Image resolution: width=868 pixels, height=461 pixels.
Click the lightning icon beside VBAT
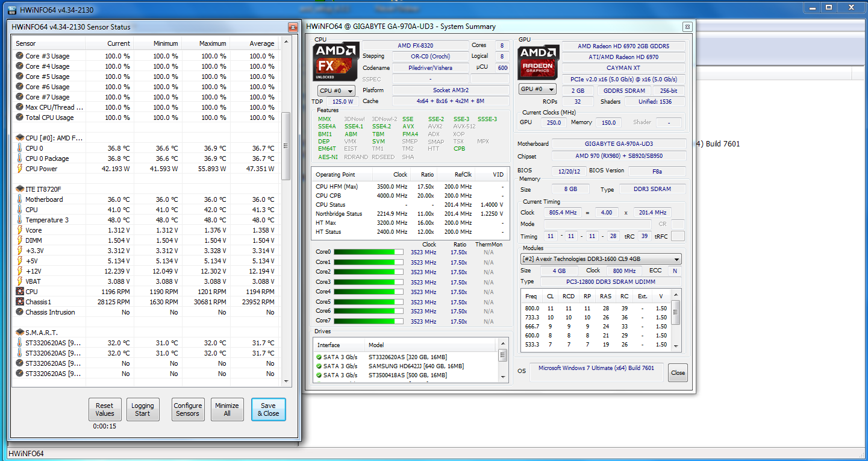[19, 281]
